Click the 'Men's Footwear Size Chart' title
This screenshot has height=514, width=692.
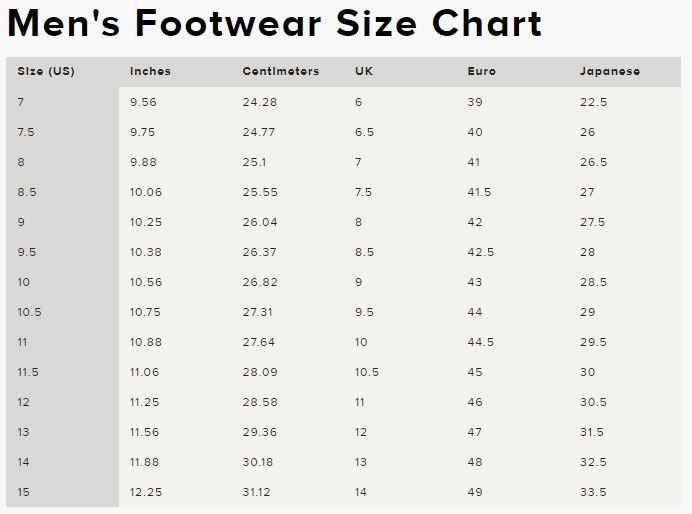click(274, 23)
